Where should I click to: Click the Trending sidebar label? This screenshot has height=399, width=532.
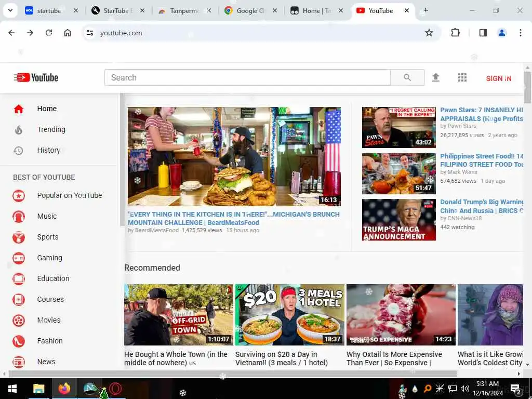[51, 129]
